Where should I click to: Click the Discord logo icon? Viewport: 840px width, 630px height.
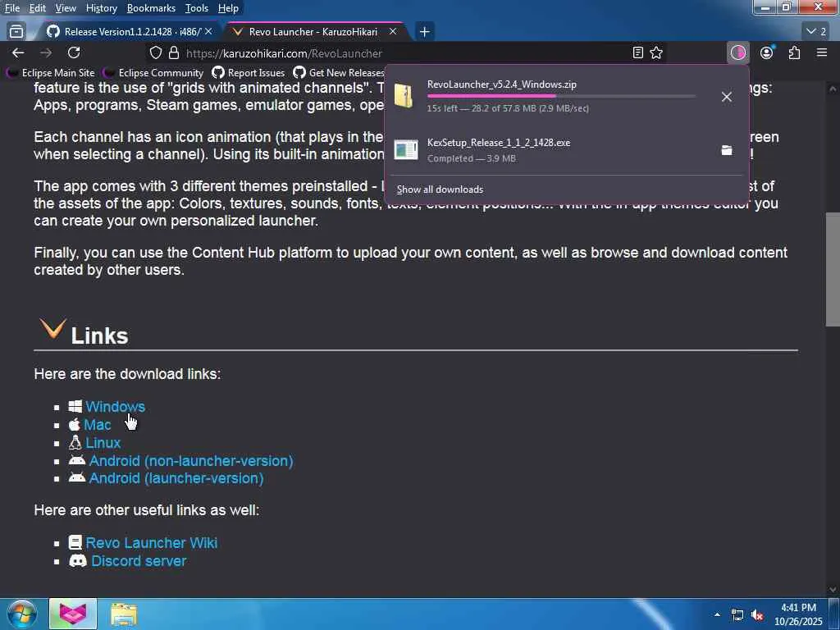[x=78, y=561]
